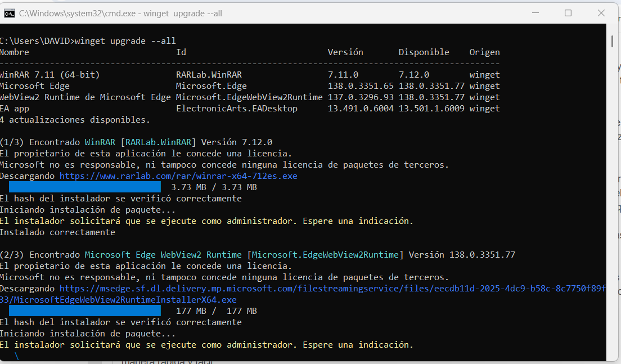Click the cyan '[RARLab.WinRAR]' identifier text

pos(159,142)
